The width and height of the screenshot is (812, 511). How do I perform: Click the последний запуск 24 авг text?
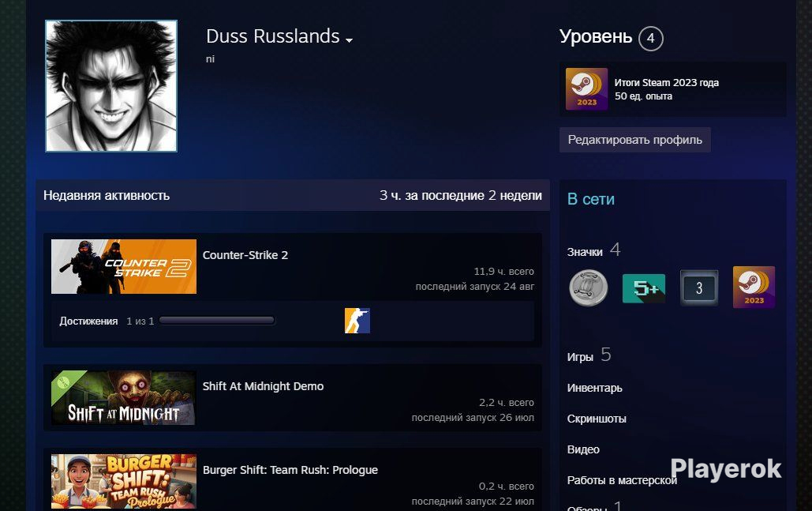[x=475, y=286]
